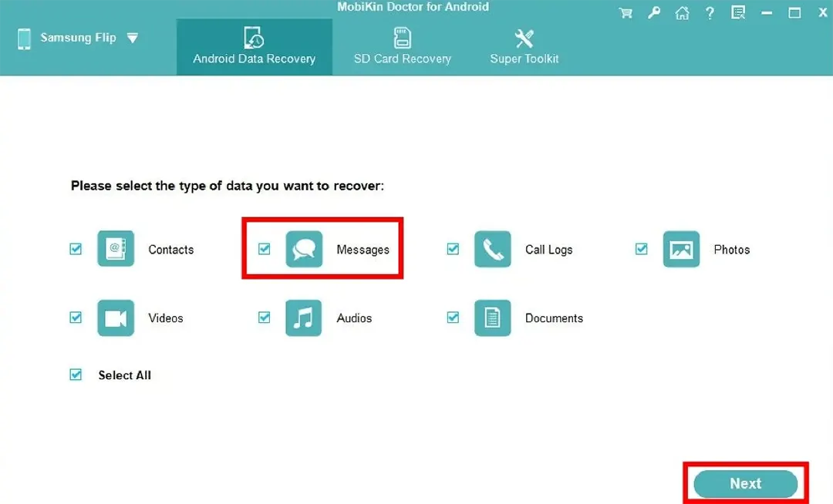This screenshot has height=504, width=833.
Task: Click the Documents file icon
Action: [x=492, y=318]
